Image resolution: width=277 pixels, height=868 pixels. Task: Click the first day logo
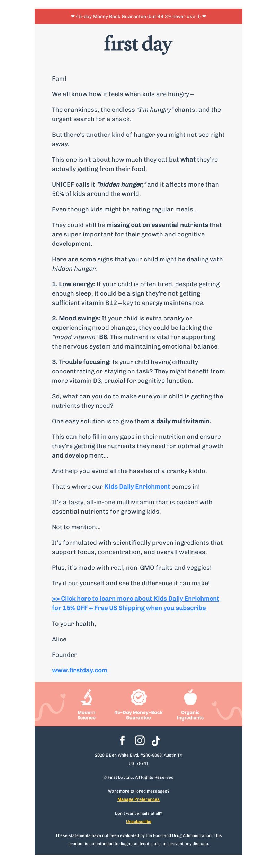click(x=138, y=44)
